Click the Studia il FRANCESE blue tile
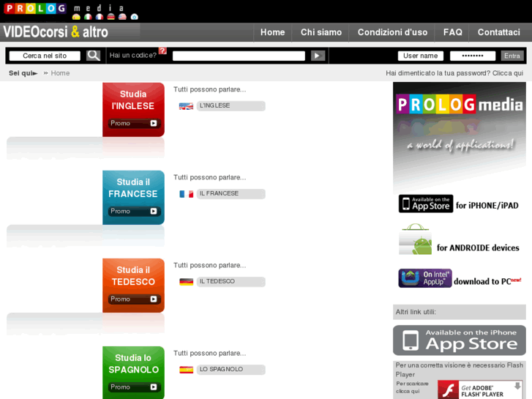Screen dimensions: 532x399 (x=134, y=197)
